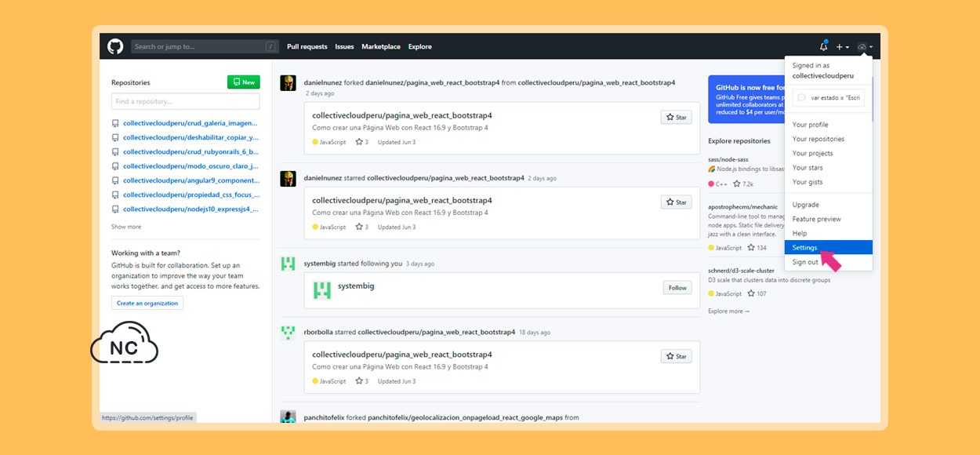
Task: Click the repo icon beside angular9_component
Action: click(x=115, y=180)
